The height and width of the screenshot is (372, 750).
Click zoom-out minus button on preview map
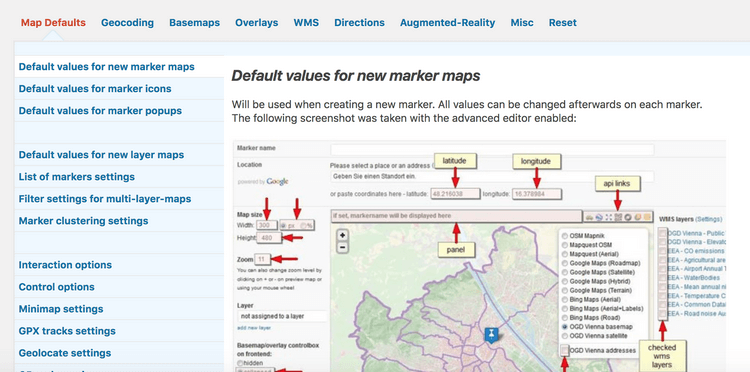[343, 247]
